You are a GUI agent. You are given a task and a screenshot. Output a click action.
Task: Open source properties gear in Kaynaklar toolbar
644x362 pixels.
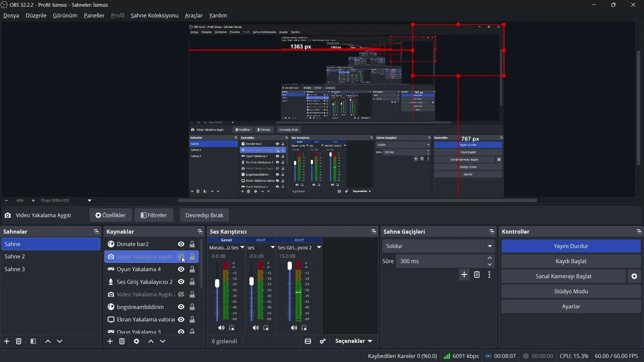pyautogui.click(x=136, y=341)
